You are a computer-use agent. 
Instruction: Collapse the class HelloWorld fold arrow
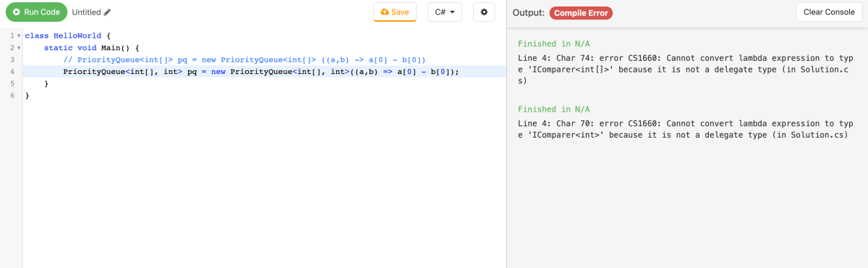pos(19,35)
